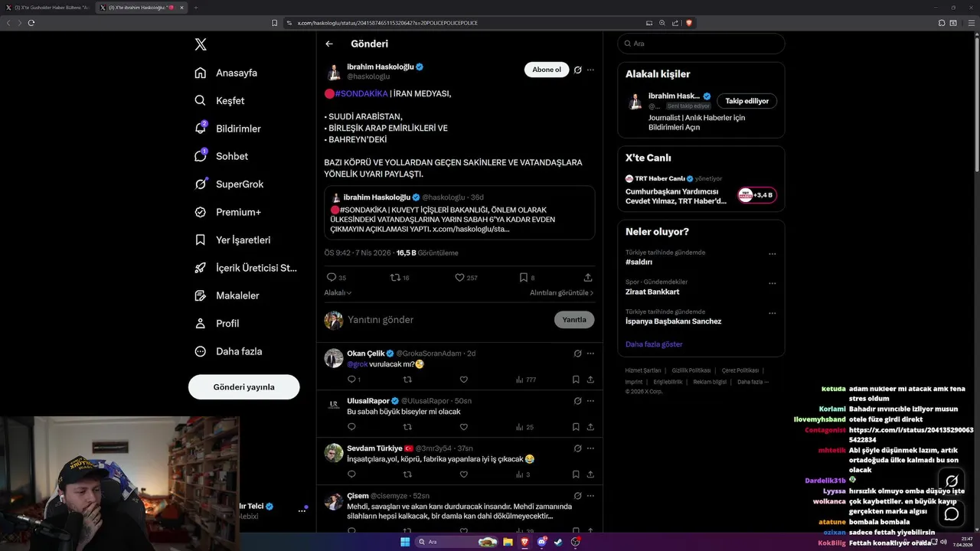This screenshot has width=980, height=551.
Task: Click the Ara search box on X
Action: click(701, 44)
